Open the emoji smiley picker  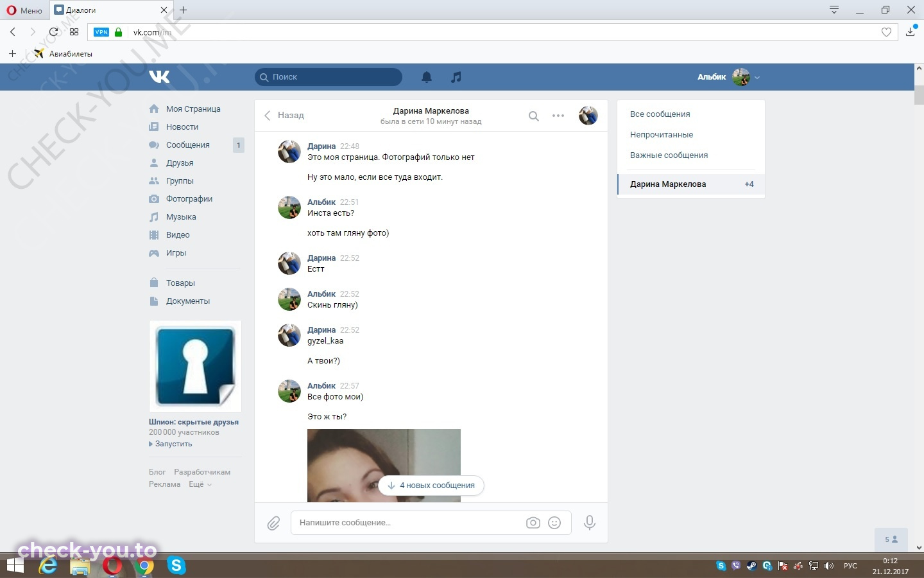tap(554, 523)
